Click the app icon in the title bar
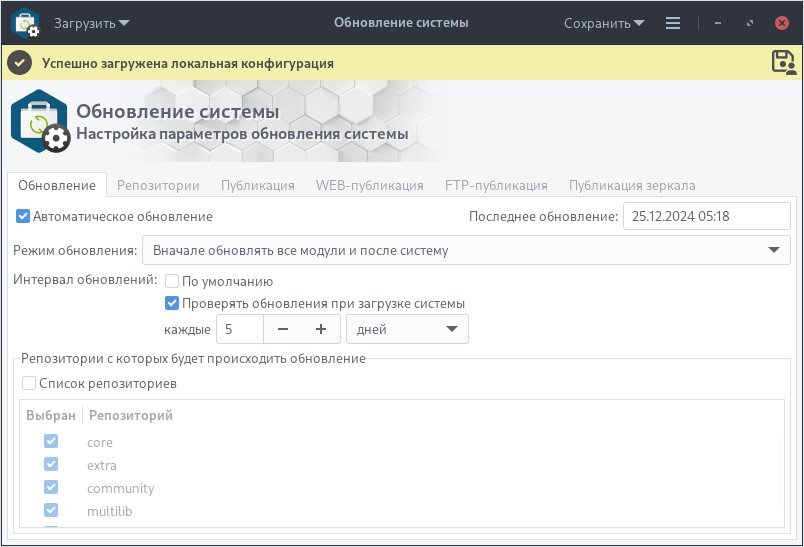The width and height of the screenshot is (804, 547). [26, 23]
